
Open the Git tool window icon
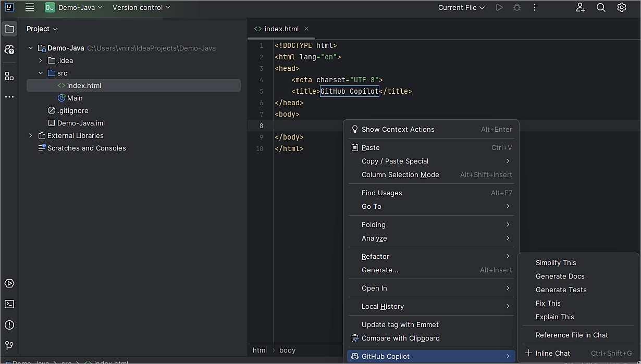[x=9, y=345]
